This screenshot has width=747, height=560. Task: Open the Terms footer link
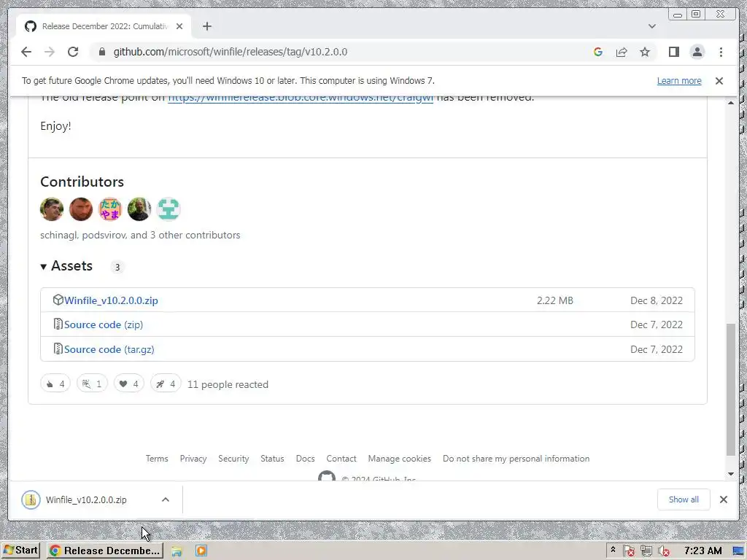point(157,459)
